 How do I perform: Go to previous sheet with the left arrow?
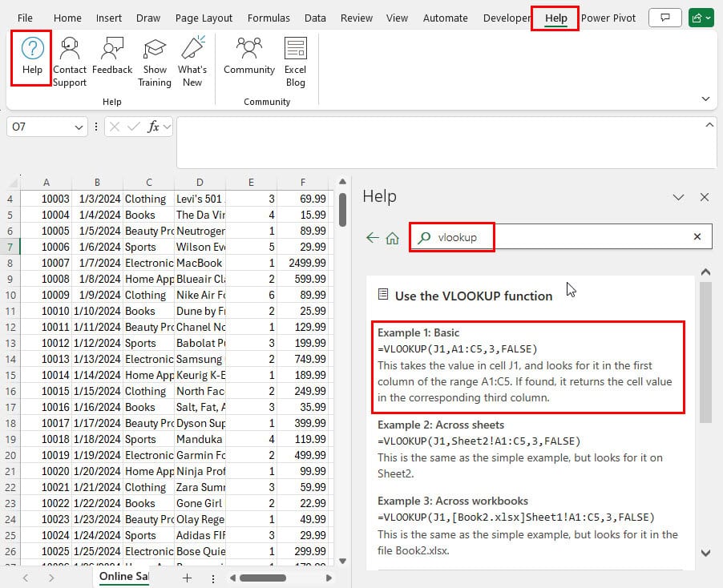(x=26, y=578)
